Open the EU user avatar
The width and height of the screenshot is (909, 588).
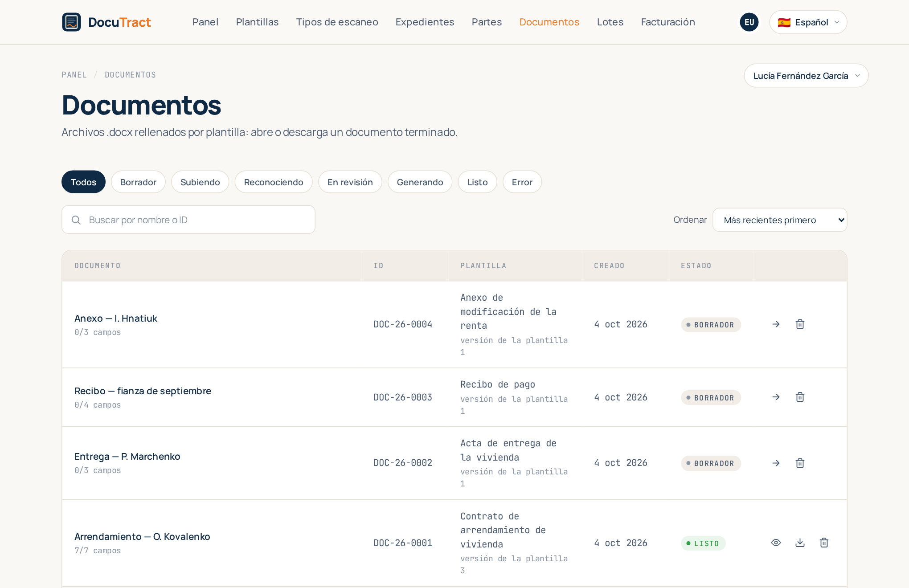click(x=749, y=22)
